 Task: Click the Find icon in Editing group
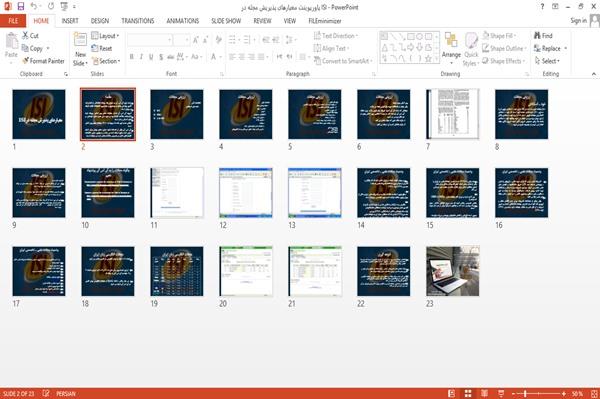click(x=538, y=36)
